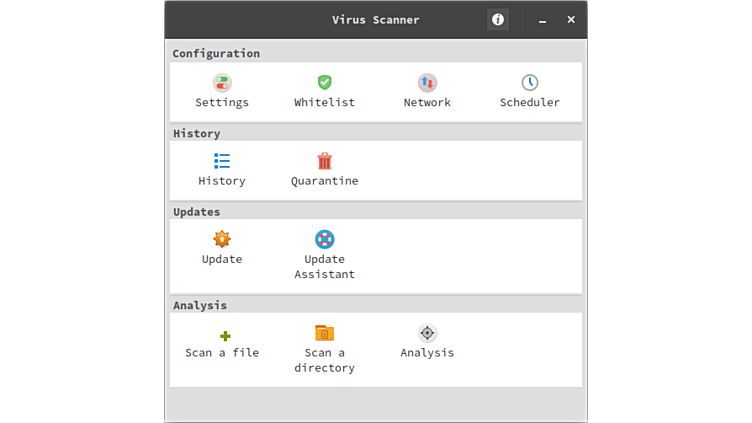Click the "Update Assistant" text label

coord(324,267)
